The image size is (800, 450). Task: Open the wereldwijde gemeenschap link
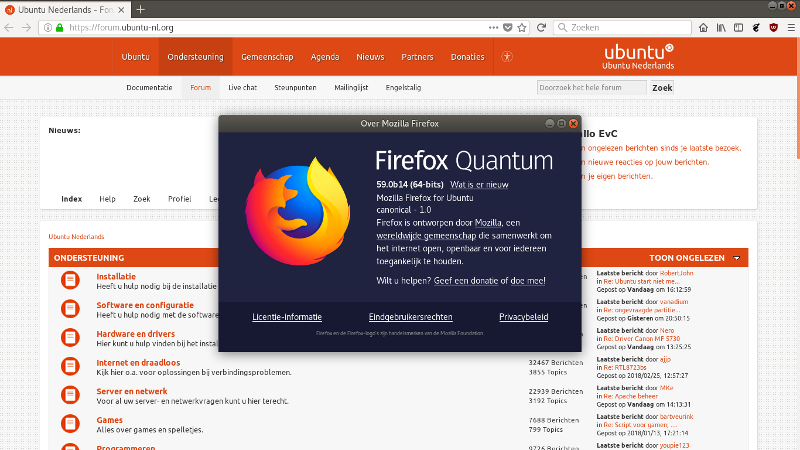pyautogui.click(x=426, y=236)
